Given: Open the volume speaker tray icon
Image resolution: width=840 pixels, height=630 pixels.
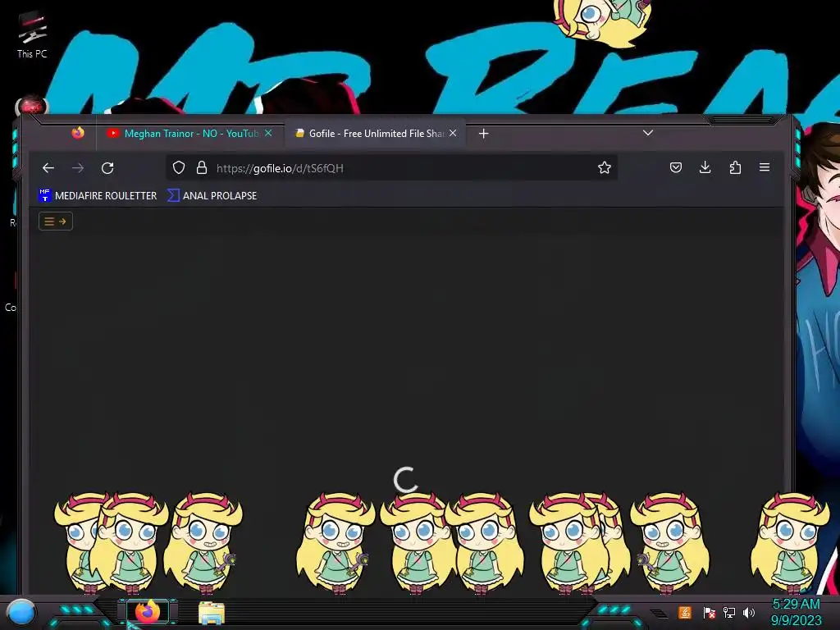Looking at the screenshot, I should pyautogui.click(x=749, y=612).
